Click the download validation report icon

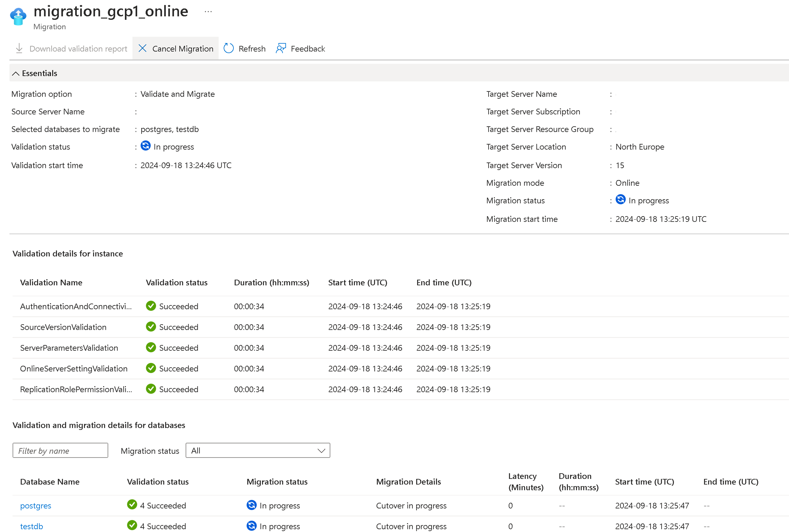[19, 49]
